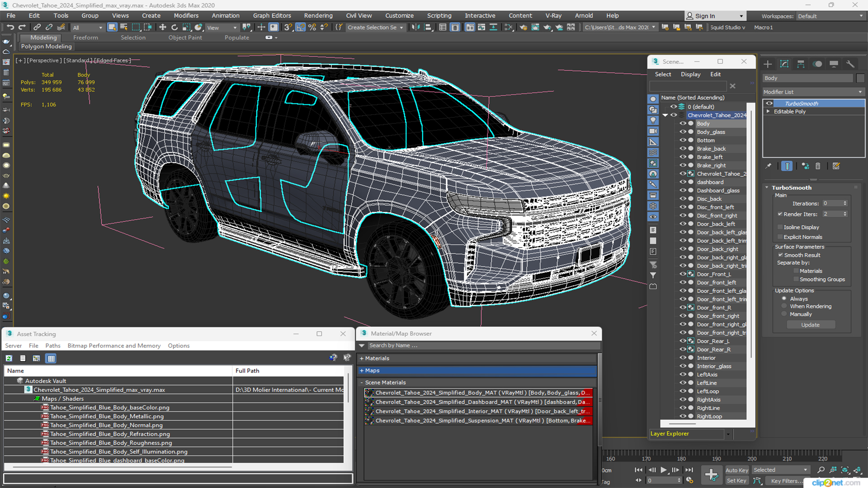Toggle Show End Result icon
The image size is (868, 488).
[x=787, y=166]
